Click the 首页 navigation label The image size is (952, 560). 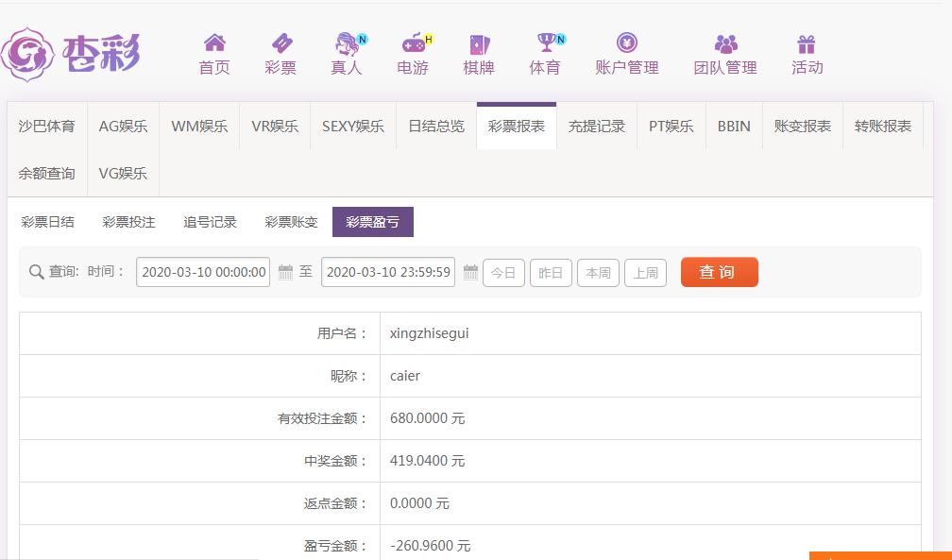point(214,67)
